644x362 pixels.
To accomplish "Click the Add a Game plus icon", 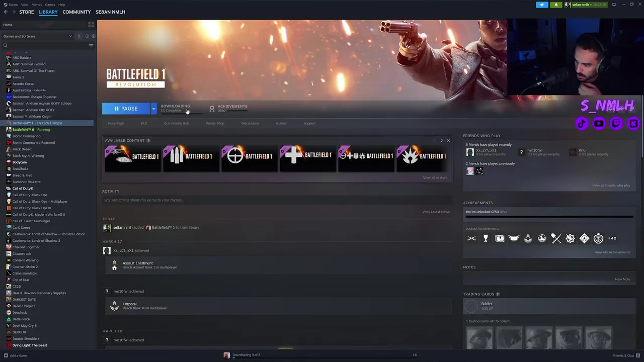I will point(6,355).
